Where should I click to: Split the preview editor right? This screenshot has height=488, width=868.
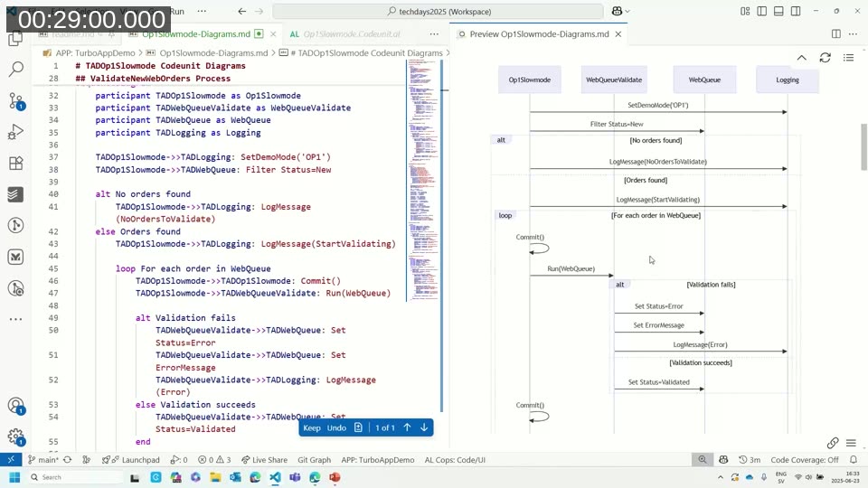click(x=835, y=33)
